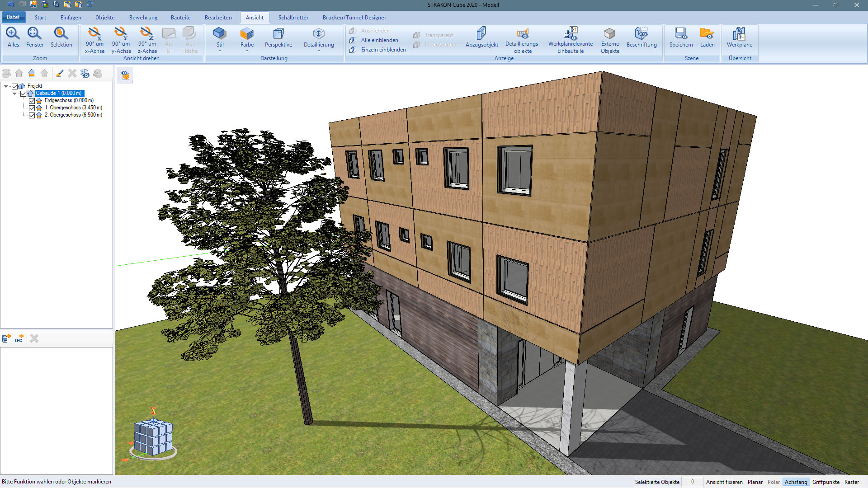Click the dashed cube eye icon in tree toolbar

[85, 73]
